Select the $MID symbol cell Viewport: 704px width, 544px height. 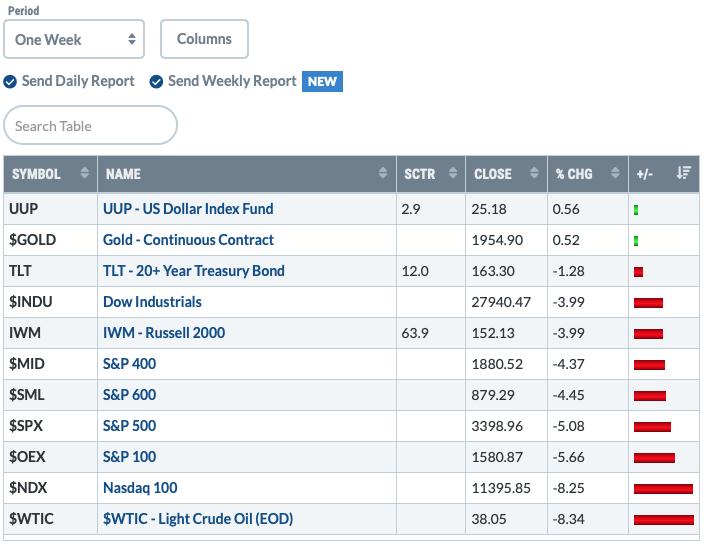[50, 364]
